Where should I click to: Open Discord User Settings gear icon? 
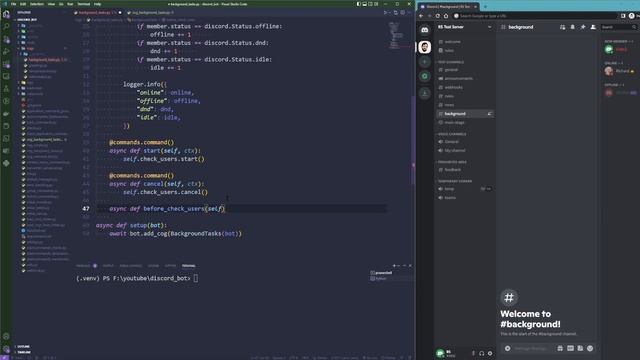tap(490, 353)
